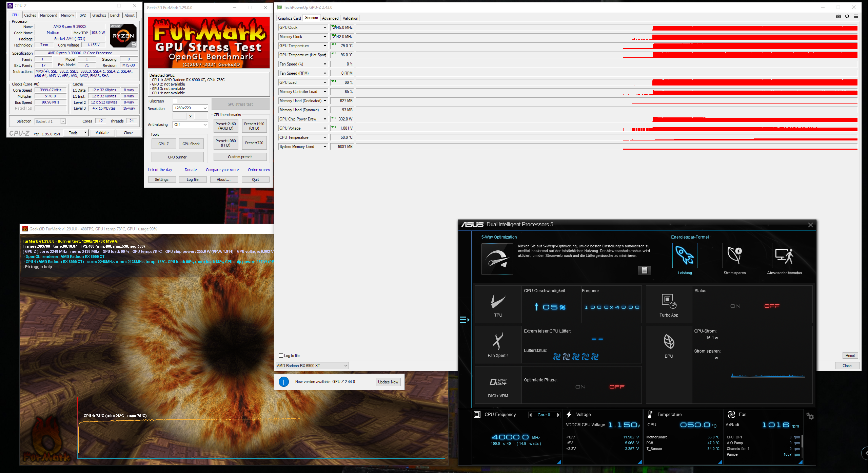Click the 5-Way Optimization gauge icon
The image size is (868, 473).
[x=497, y=259]
